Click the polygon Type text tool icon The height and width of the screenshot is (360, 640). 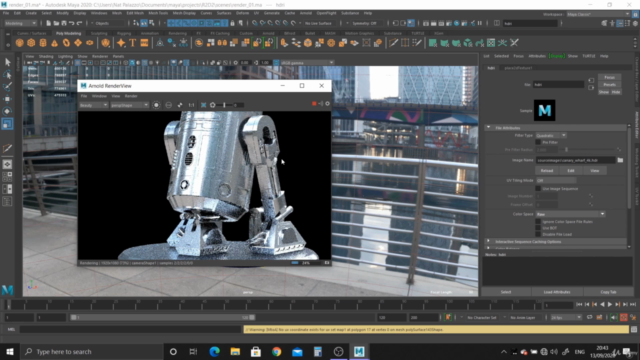pos(133,43)
